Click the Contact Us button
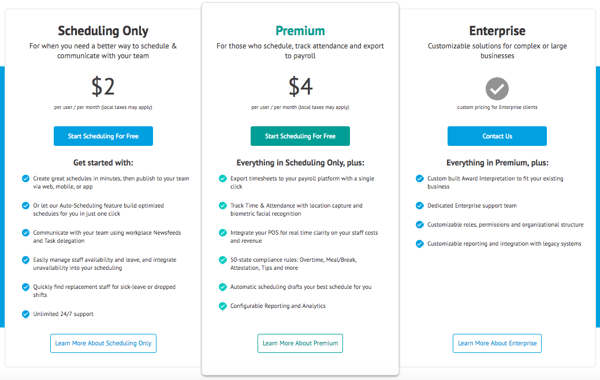Screen dimensions: 600x380 tap(497, 136)
